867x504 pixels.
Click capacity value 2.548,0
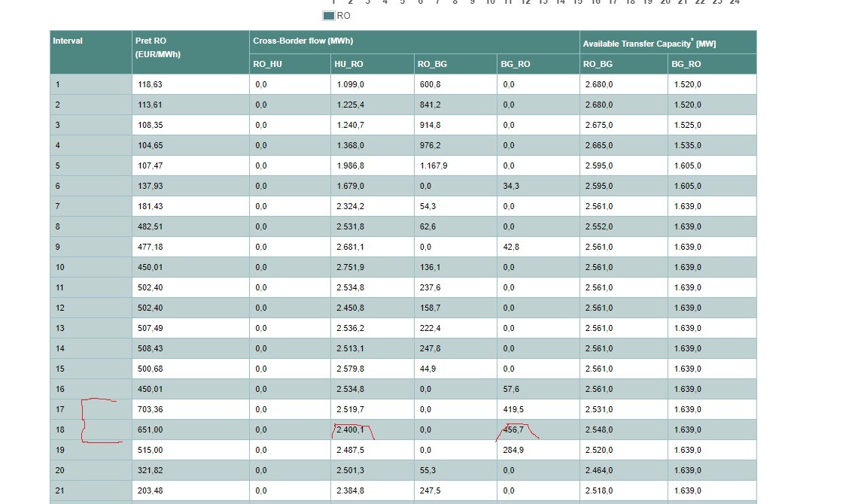[x=599, y=430]
